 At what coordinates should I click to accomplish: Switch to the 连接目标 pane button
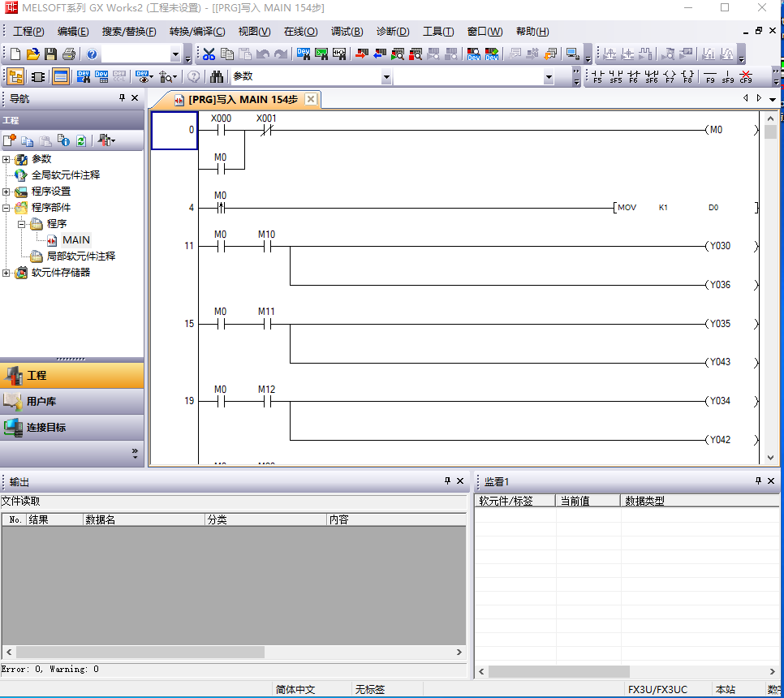tap(72, 428)
